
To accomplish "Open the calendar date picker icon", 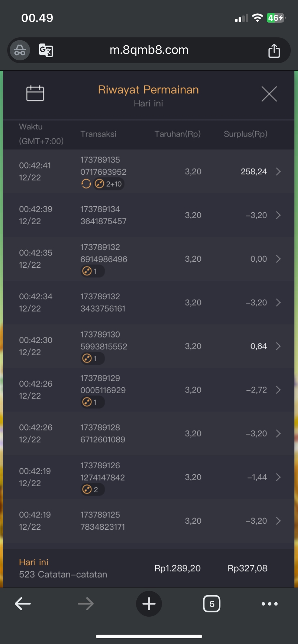I will (35, 93).
